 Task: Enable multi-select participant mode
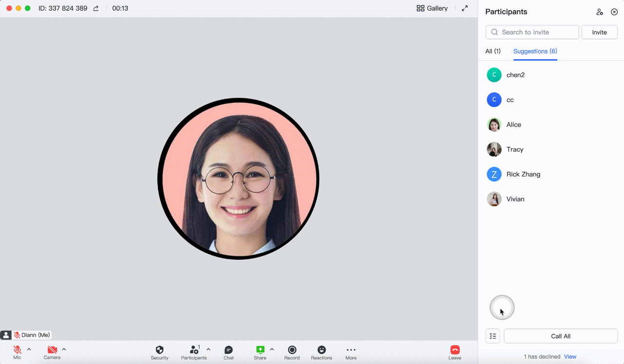(x=492, y=336)
